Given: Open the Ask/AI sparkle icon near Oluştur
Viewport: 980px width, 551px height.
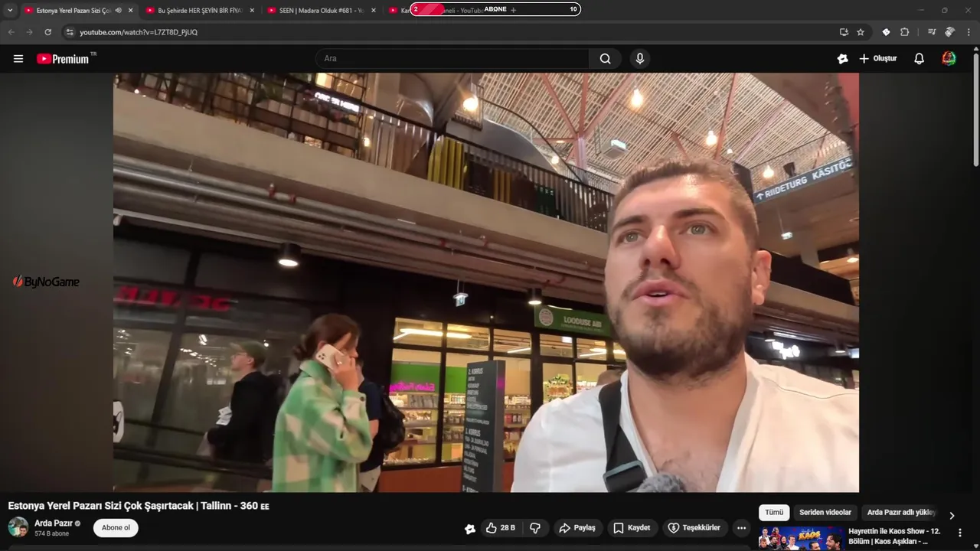Looking at the screenshot, I should (x=842, y=58).
